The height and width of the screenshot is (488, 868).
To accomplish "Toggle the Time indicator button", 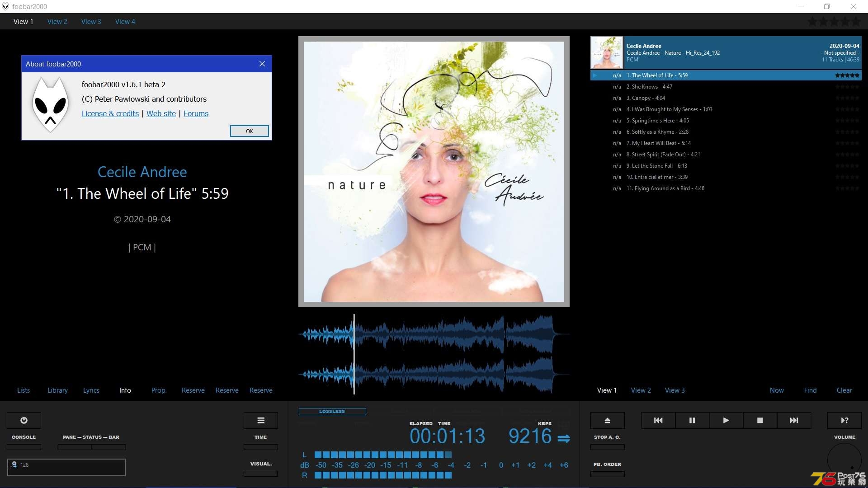I will (261, 447).
